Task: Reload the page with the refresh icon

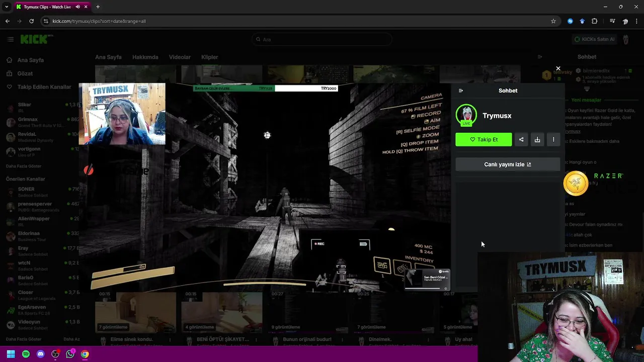Action: (x=31, y=21)
